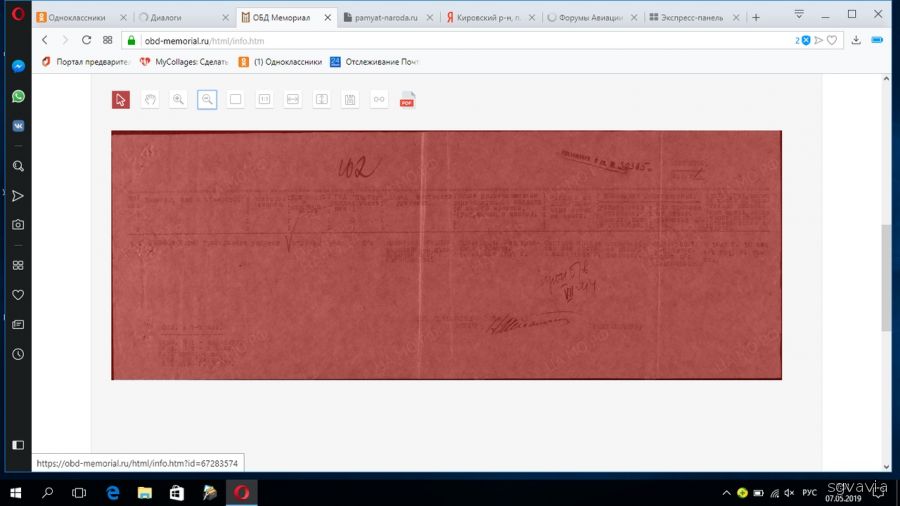
Task: Expand hidden system tray icons
Action: point(726,493)
